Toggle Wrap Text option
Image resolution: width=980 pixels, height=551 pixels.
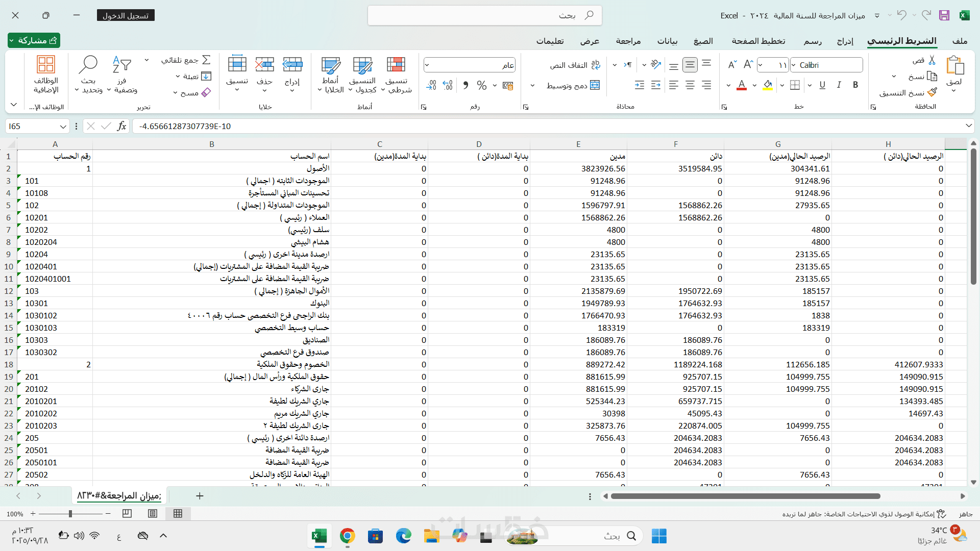[595, 65]
